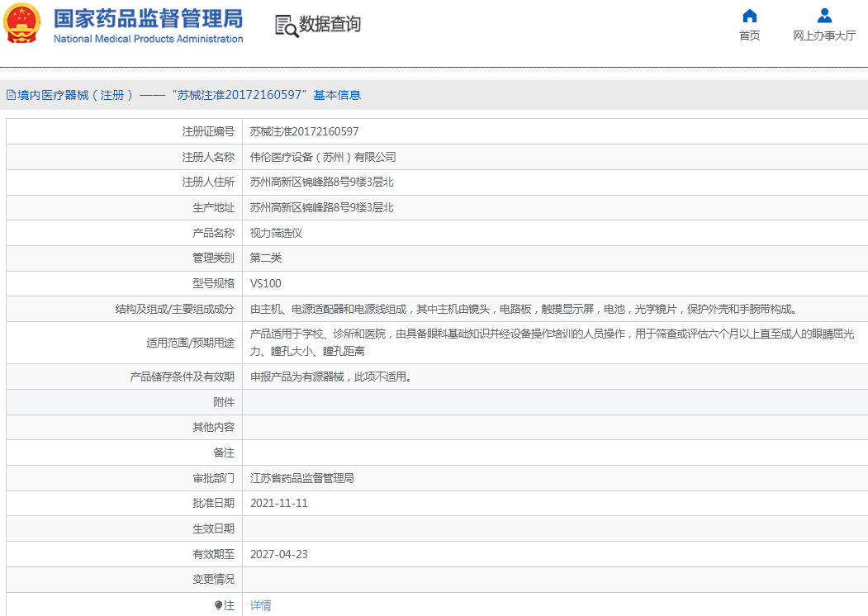Click the 注册证编号 row label
The image size is (868, 616).
(208, 132)
